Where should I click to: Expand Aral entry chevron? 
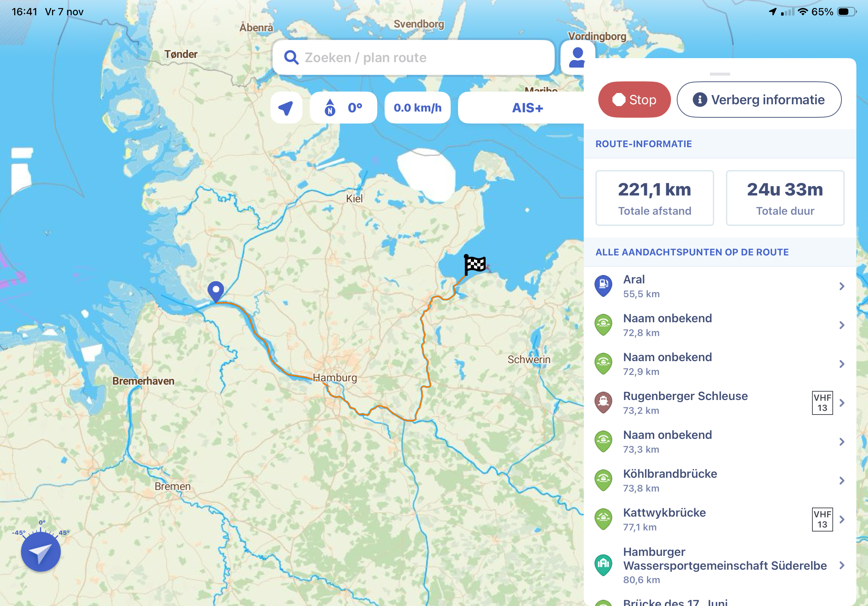(841, 286)
